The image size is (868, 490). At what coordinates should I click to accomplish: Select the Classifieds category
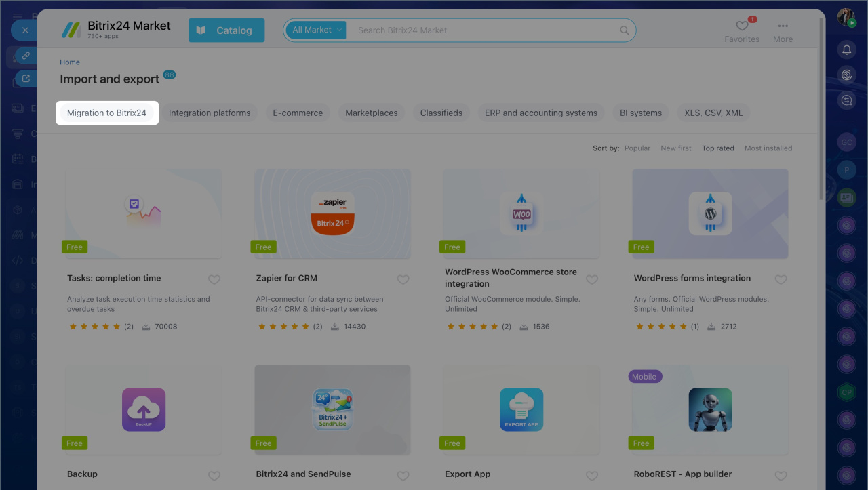coord(441,113)
